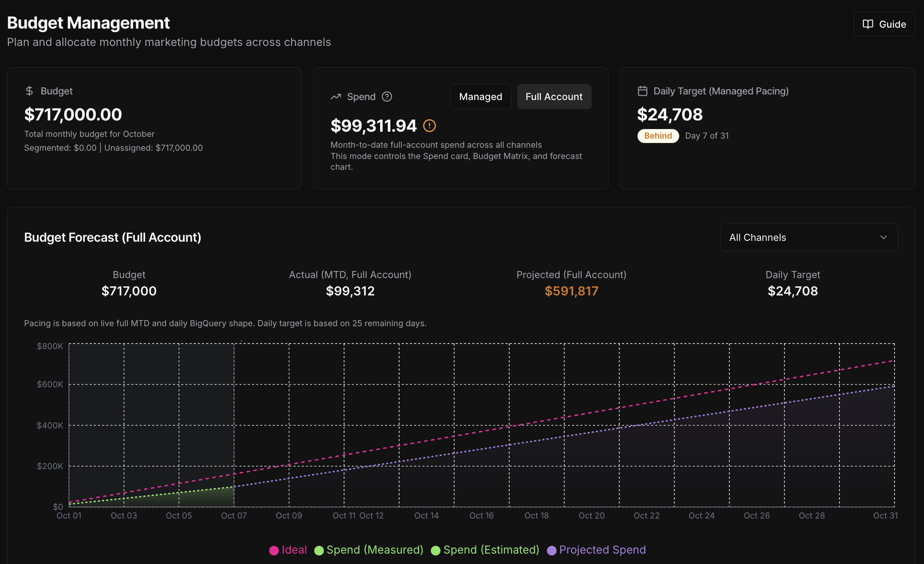This screenshot has height=564, width=924.
Task: Switch spend mode to Managed
Action: [481, 97]
